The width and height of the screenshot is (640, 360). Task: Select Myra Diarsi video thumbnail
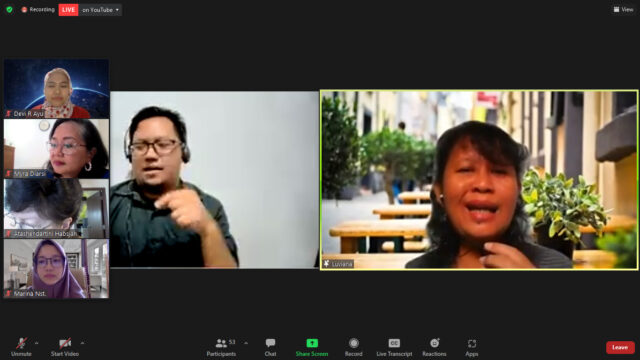[56, 149]
